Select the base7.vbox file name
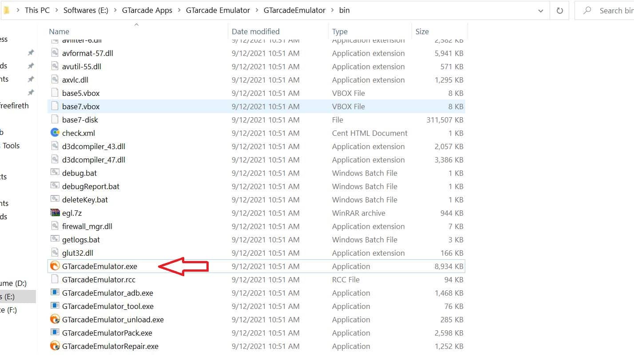Screen dimensions: 634x364 81,107
